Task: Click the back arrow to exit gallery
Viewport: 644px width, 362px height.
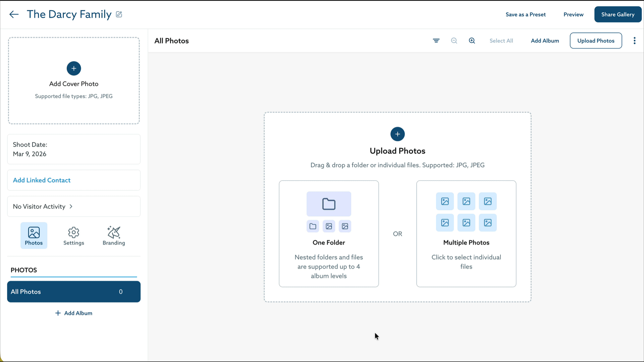Action: [14, 14]
